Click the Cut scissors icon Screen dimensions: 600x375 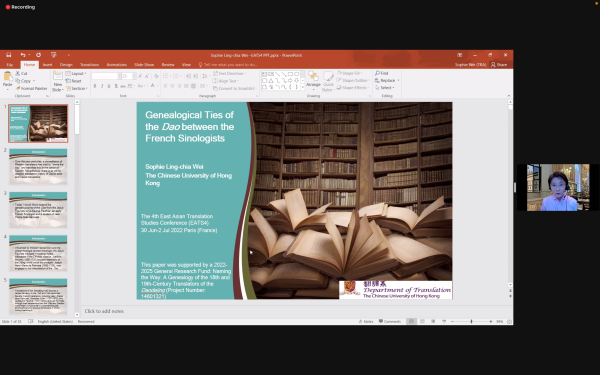pyautogui.click(x=18, y=73)
